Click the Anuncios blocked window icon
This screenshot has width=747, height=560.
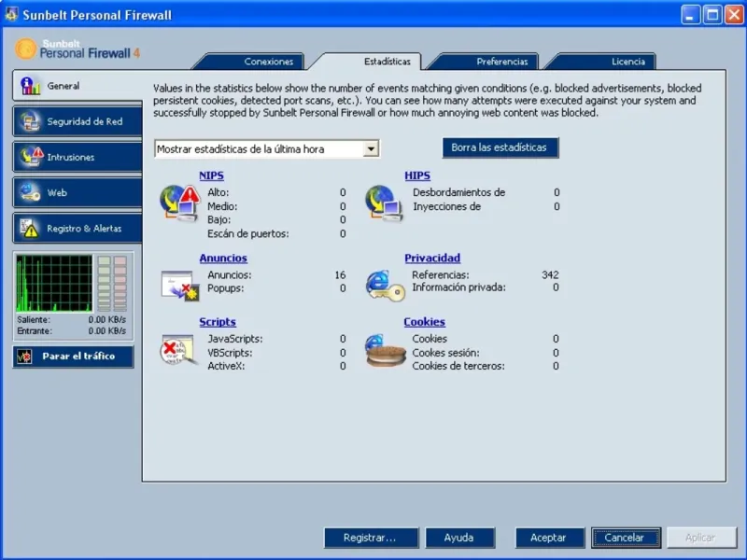(180, 286)
